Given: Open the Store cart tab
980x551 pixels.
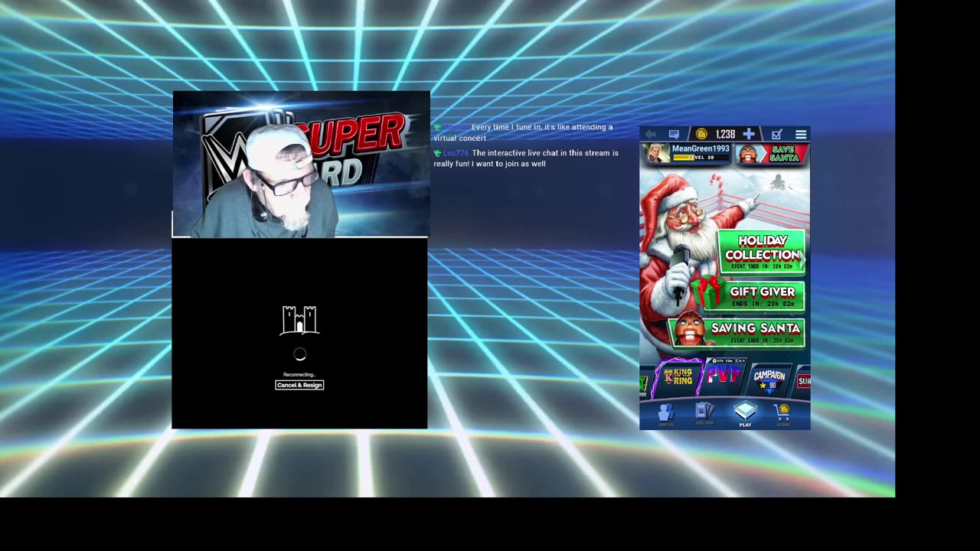Looking at the screenshot, I should coord(782,414).
